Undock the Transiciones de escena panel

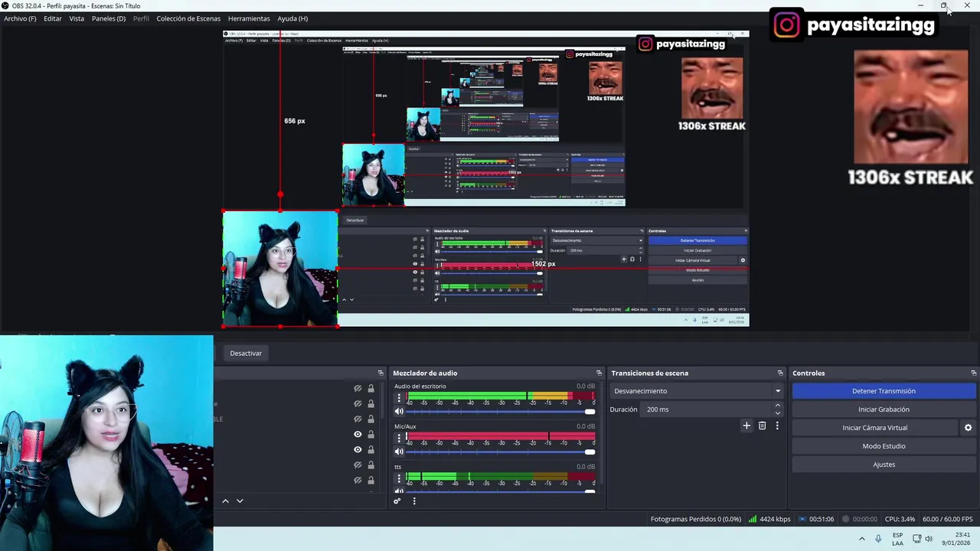(x=780, y=373)
